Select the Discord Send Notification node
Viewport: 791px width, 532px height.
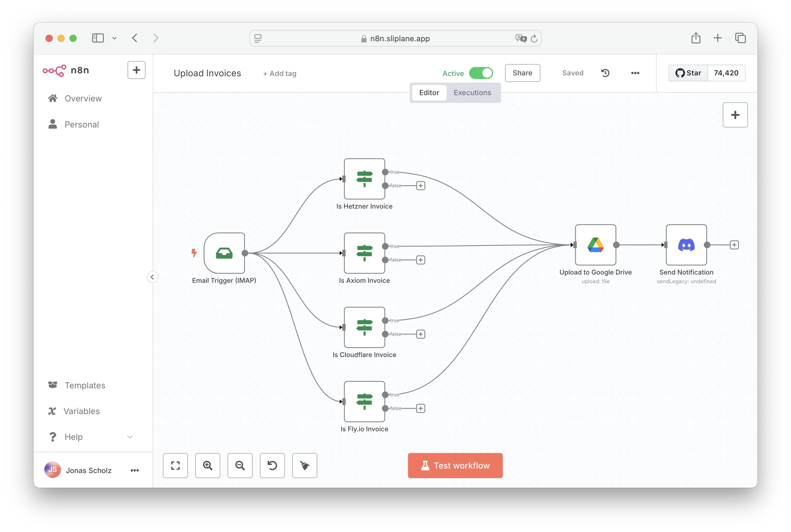[686, 245]
